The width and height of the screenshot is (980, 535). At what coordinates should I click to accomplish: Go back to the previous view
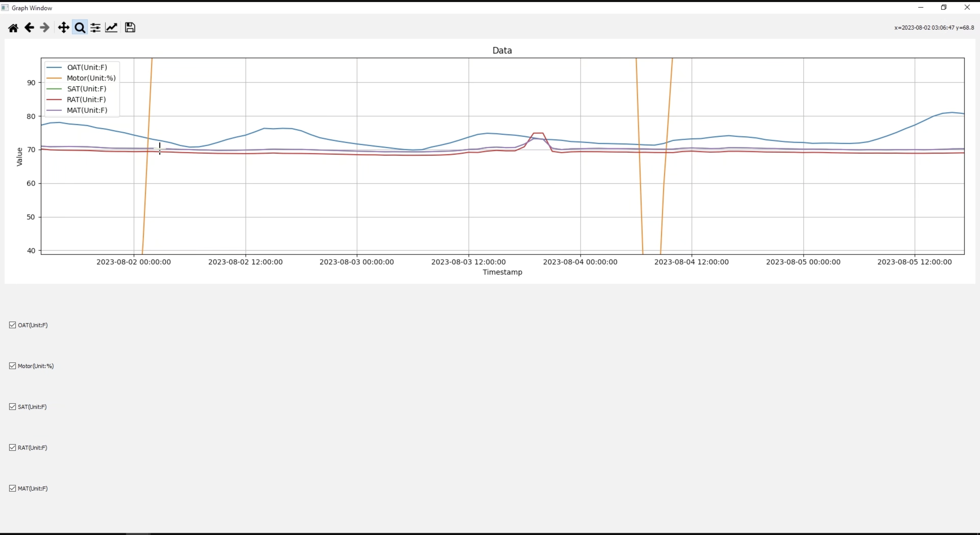29,28
